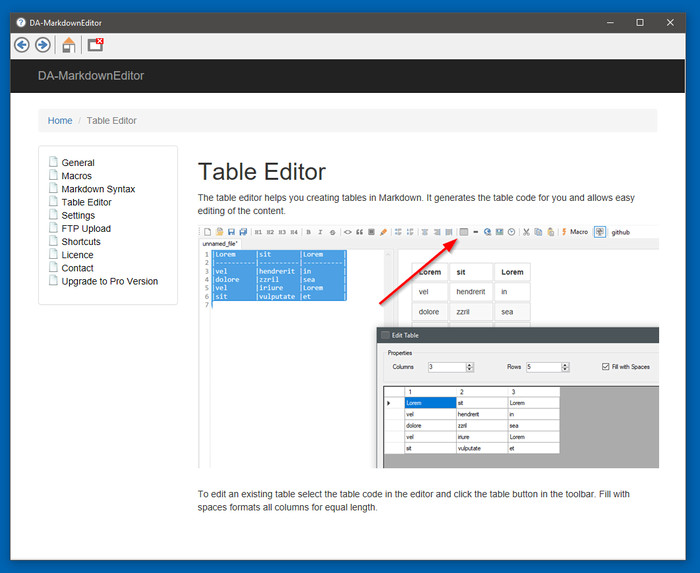The width and height of the screenshot is (700, 573).
Task: Click the copy icon in screenshot toolbar
Action: [538, 232]
